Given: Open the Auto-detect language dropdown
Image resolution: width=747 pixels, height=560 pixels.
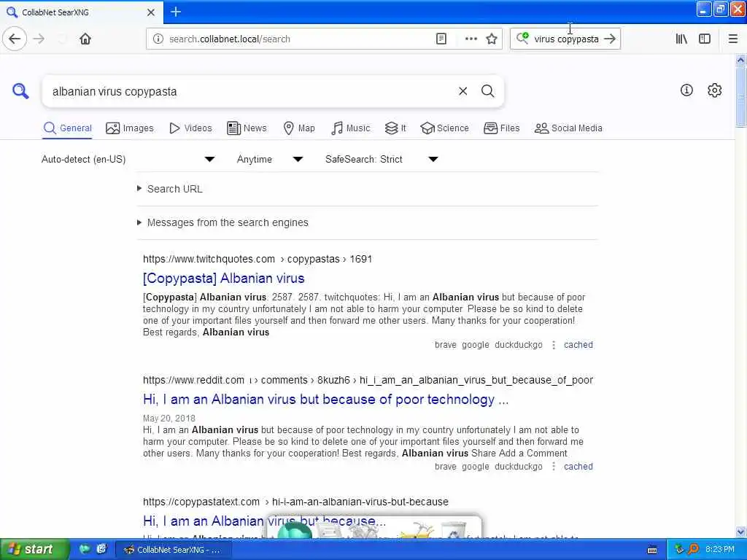Looking at the screenshot, I should pos(128,160).
